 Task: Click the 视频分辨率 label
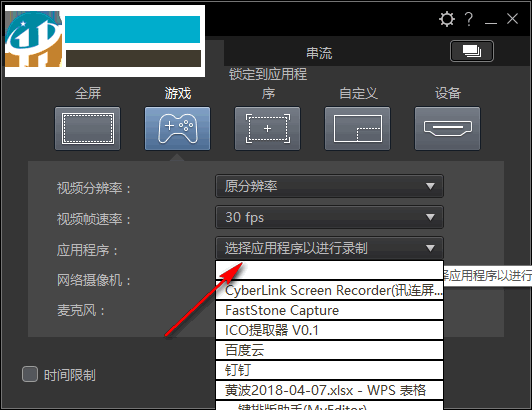[x=94, y=188]
